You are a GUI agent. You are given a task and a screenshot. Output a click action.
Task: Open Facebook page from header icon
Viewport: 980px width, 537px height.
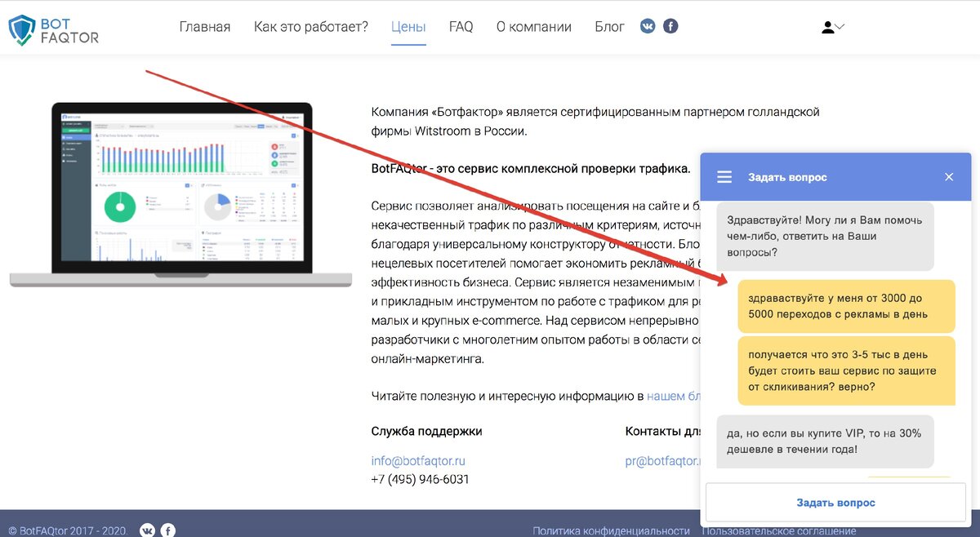[670, 26]
